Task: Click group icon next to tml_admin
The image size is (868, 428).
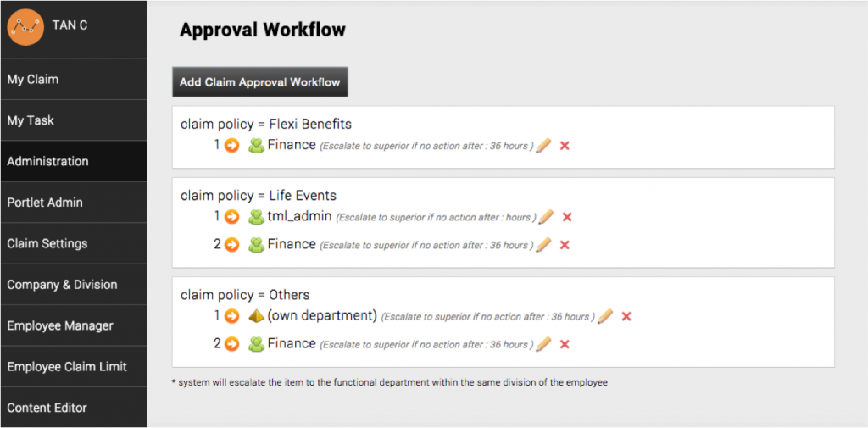Action: point(256,216)
